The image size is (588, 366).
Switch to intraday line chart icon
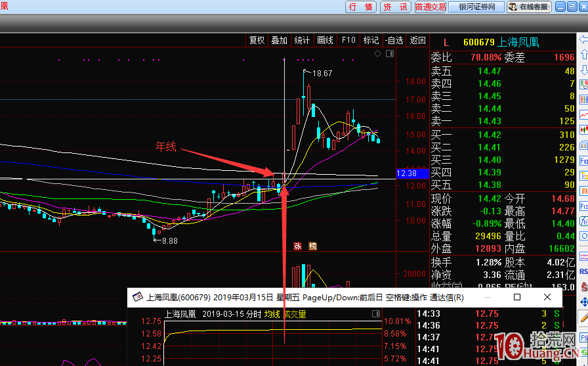(584, 114)
